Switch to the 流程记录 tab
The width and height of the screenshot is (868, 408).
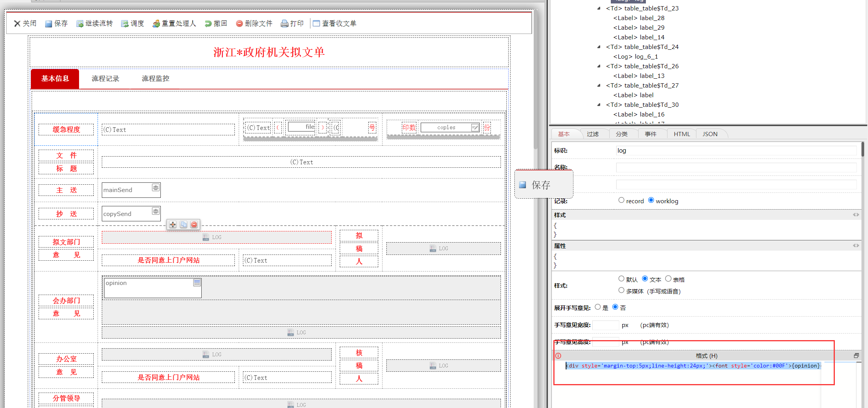pyautogui.click(x=105, y=79)
